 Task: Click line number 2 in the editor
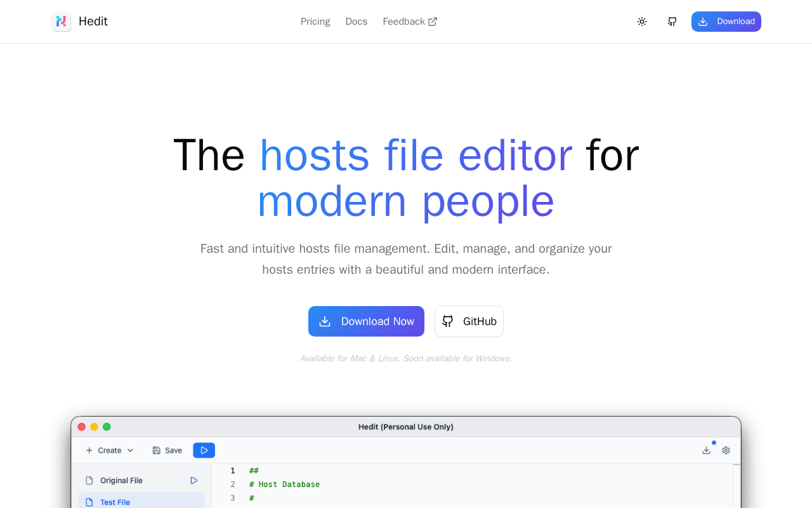(233, 485)
